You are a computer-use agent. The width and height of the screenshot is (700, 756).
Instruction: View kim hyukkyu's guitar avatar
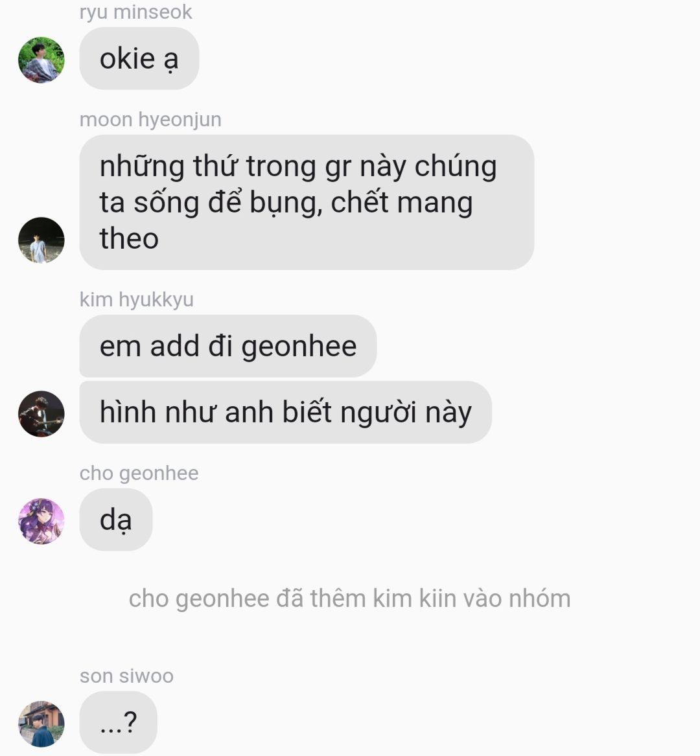tap(41, 414)
